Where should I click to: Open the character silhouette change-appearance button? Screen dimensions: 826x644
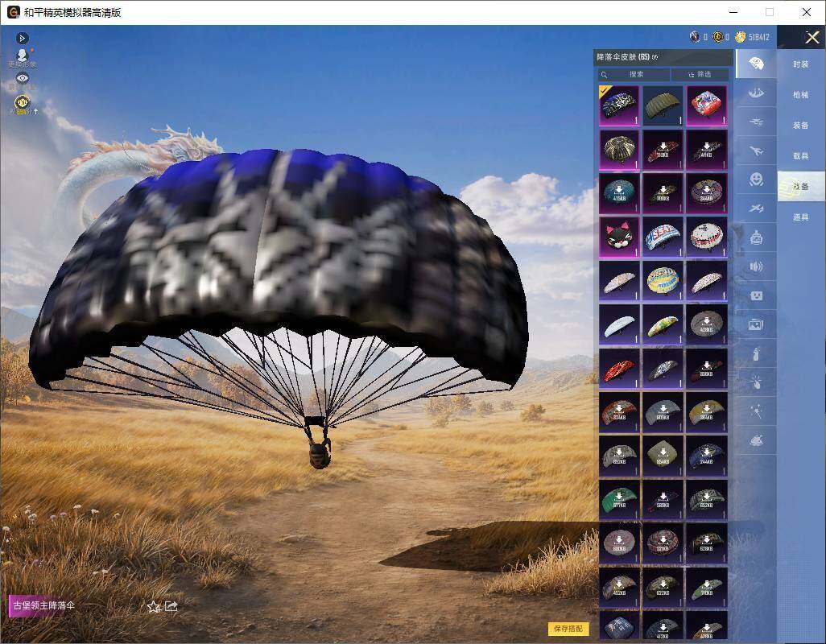click(x=22, y=58)
